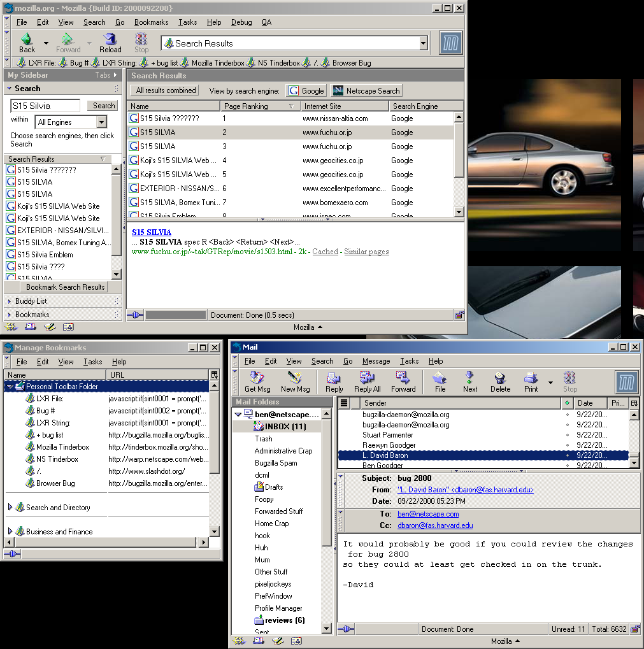Open Address Book from Mail's component bar

pos(296,641)
